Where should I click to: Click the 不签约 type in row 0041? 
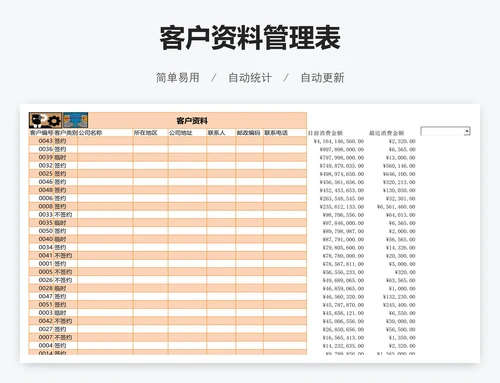(63, 255)
